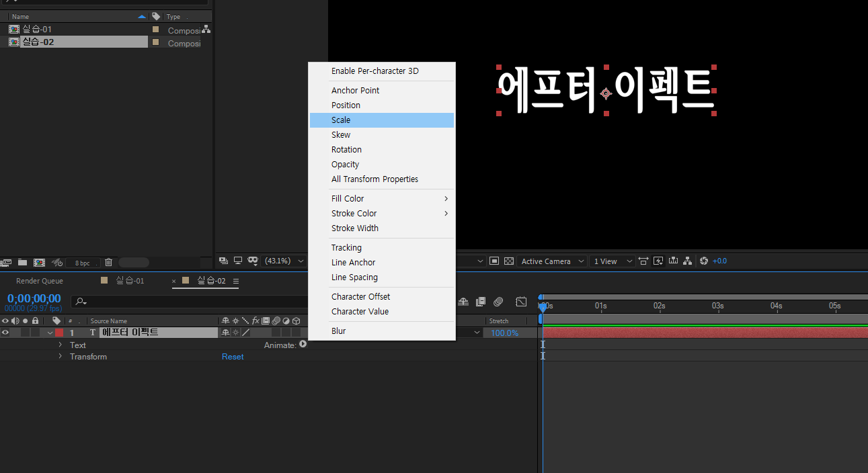Click the 100.0% Stretch value
This screenshot has width=868, height=473.
pyautogui.click(x=504, y=333)
